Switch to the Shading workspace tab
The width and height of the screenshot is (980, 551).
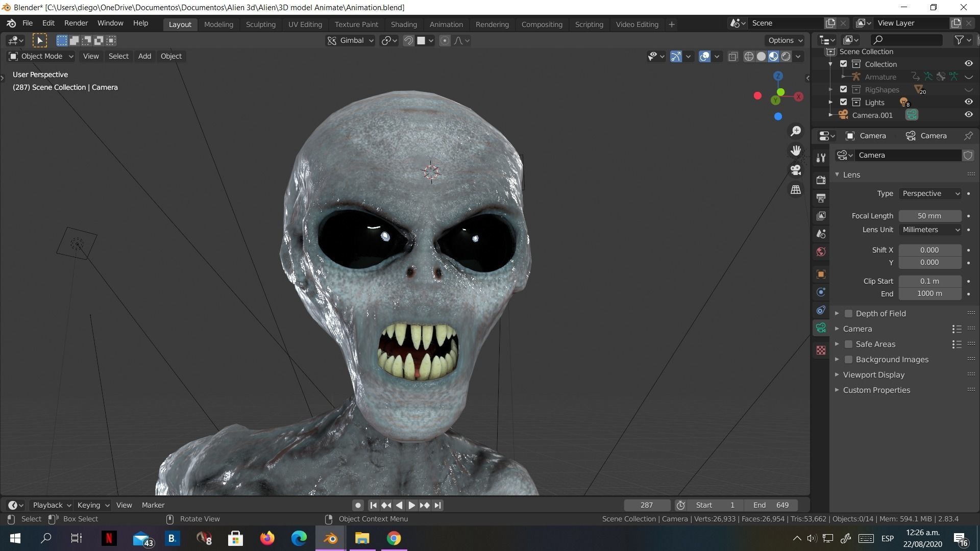pyautogui.click(x=403, y=24)
